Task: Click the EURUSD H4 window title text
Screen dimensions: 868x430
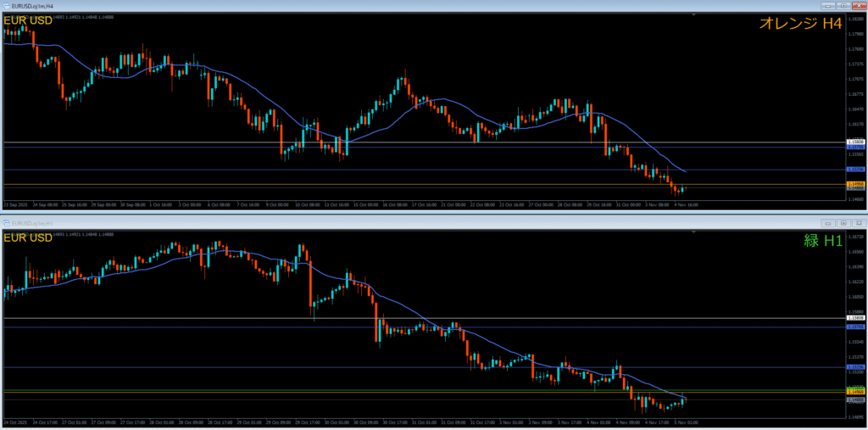Action: [31, 6]
